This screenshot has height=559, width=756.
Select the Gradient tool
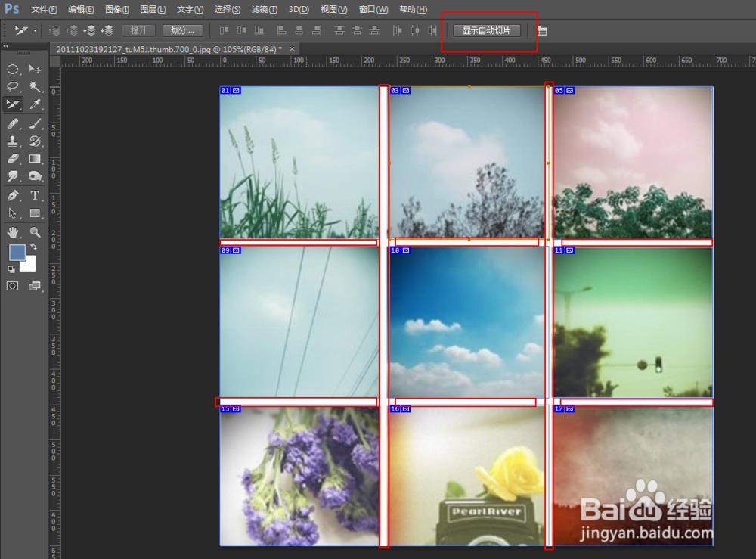pyautogui.click(x=35, y=159)
